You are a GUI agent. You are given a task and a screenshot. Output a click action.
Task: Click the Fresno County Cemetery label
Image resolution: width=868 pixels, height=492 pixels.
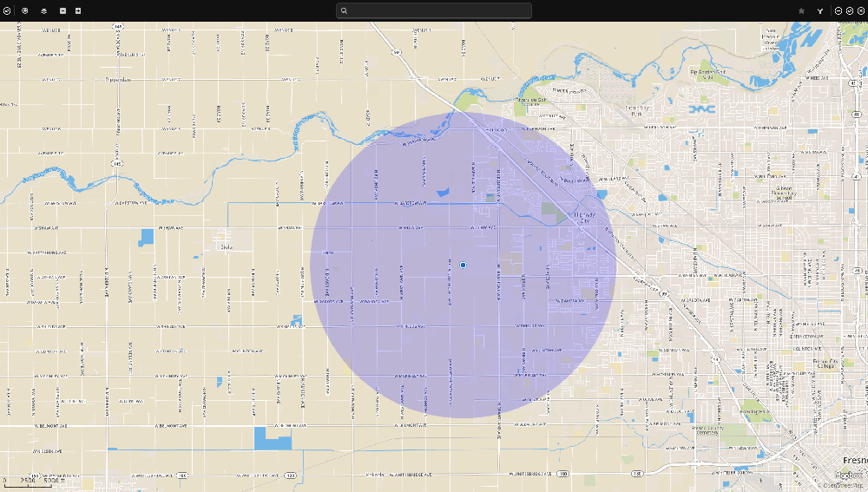[707, 430]
